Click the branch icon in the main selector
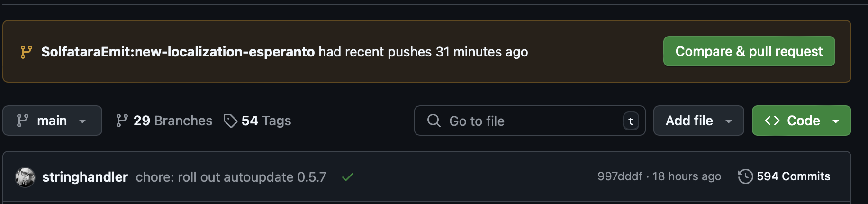Image resolution: width=868 pixels, height=204 pixels. tap(22, 121)
